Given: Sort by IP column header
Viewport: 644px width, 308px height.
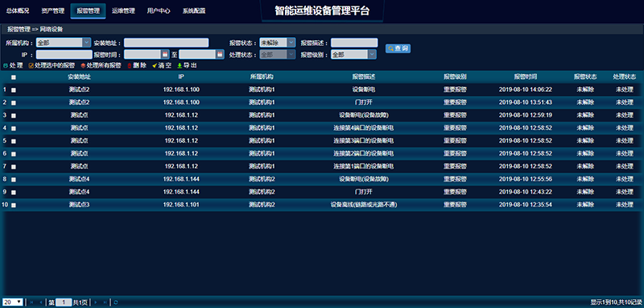Looking at the screenshot, I should [x=181, y=77].
